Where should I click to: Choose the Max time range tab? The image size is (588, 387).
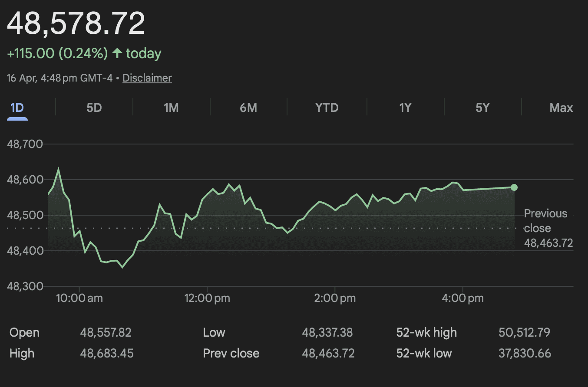pyautogui.click(x=561, y=108)
